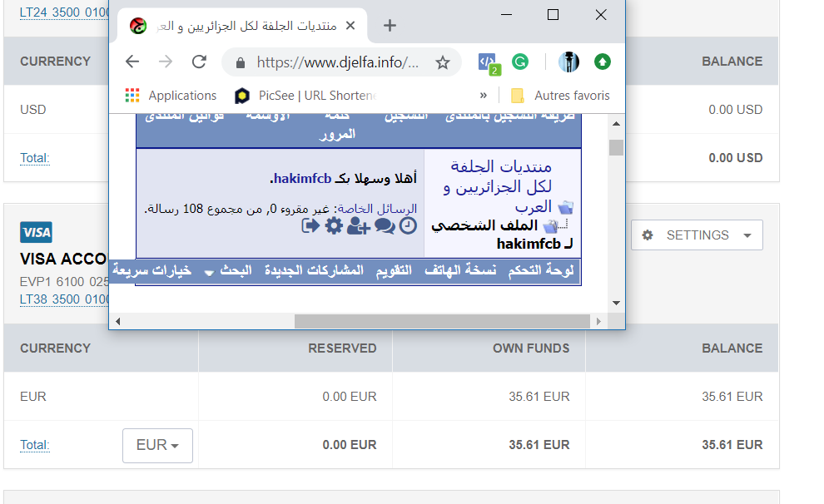824x504 pixels.
Task: Open a new browser tab
Action: [x=390, y=25]
